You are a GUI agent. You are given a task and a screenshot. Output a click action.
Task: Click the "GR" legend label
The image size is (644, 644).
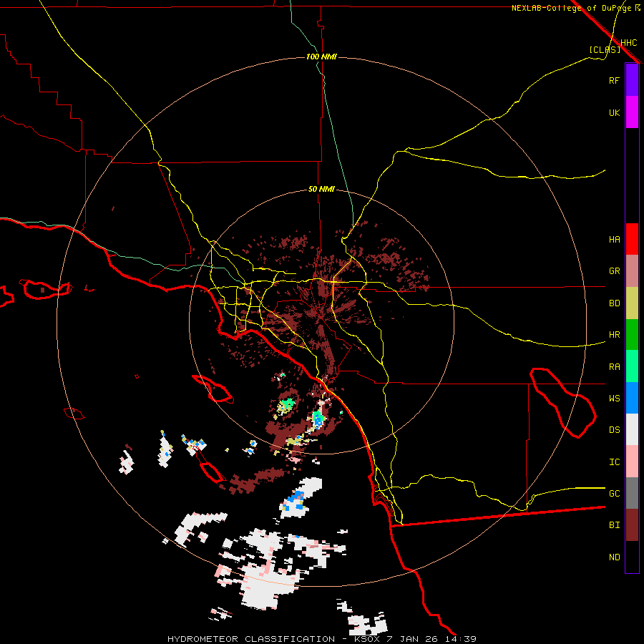(x=614, y=271)
